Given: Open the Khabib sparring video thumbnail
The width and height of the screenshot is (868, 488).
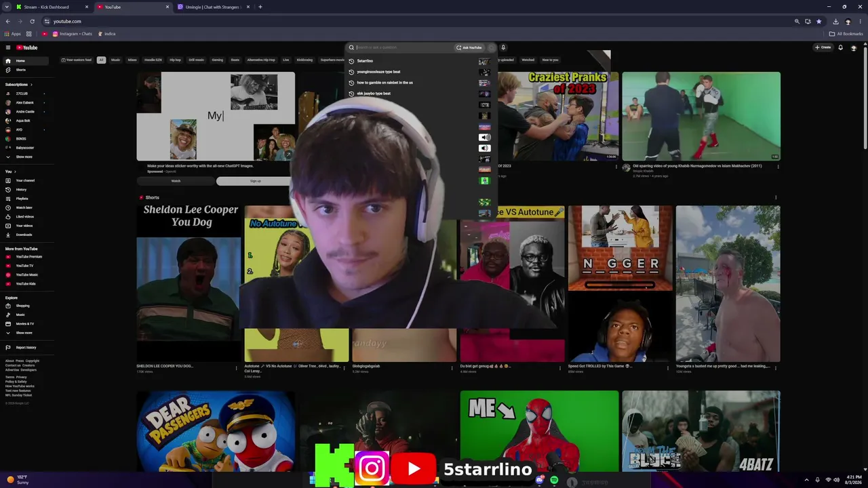Looking at the screenshot, I should [701, 116].
